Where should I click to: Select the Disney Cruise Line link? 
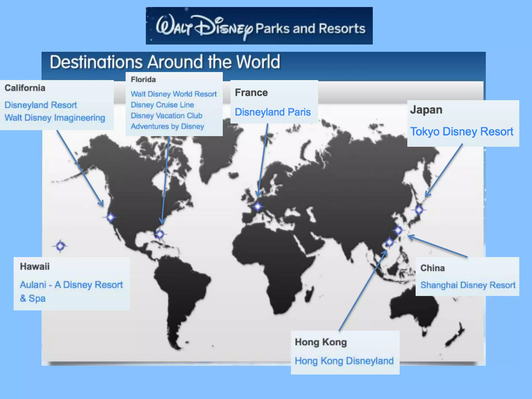[x=162, y=105]
